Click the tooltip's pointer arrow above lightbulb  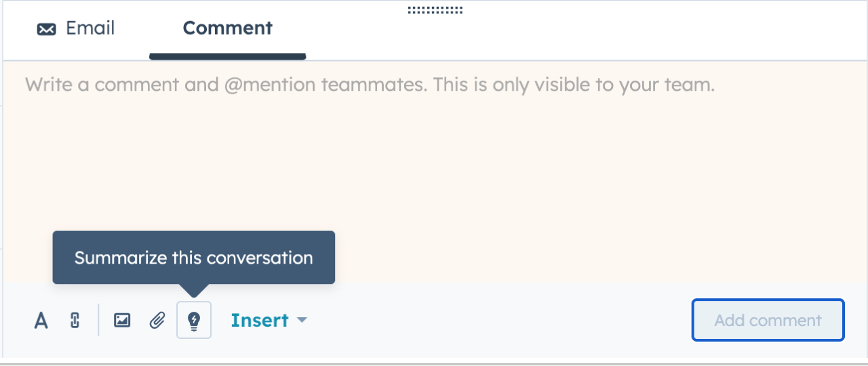194,290
